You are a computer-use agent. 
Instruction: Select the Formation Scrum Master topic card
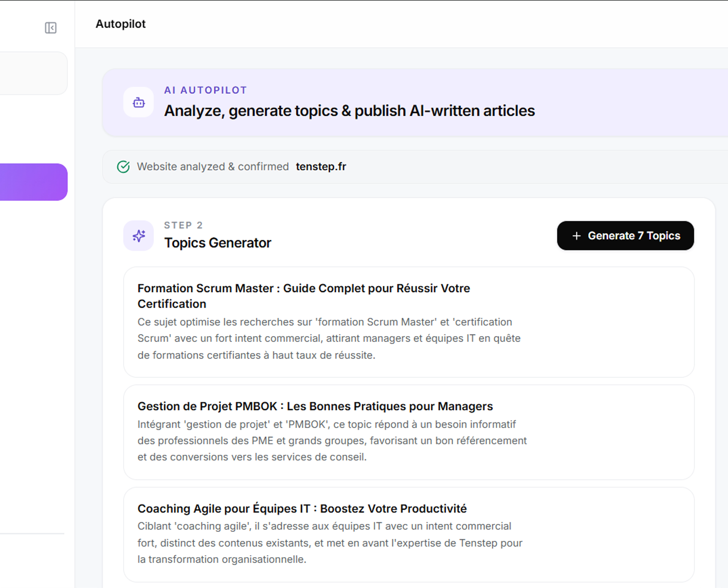409,322
